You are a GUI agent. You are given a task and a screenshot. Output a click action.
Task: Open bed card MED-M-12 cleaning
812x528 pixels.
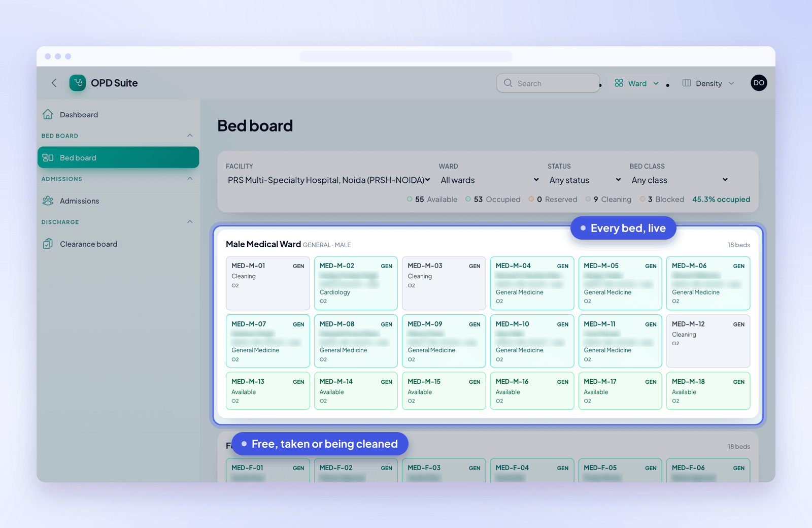point(708,341)
